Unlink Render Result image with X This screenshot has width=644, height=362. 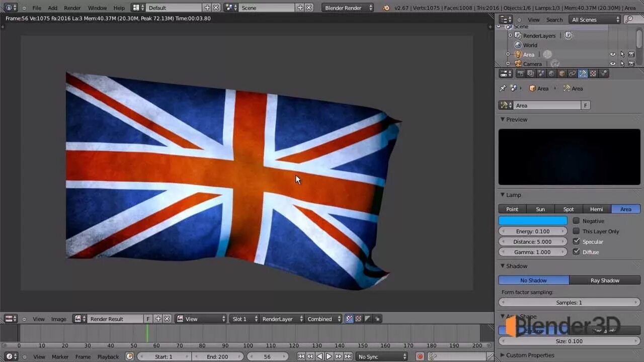[167, 319]
